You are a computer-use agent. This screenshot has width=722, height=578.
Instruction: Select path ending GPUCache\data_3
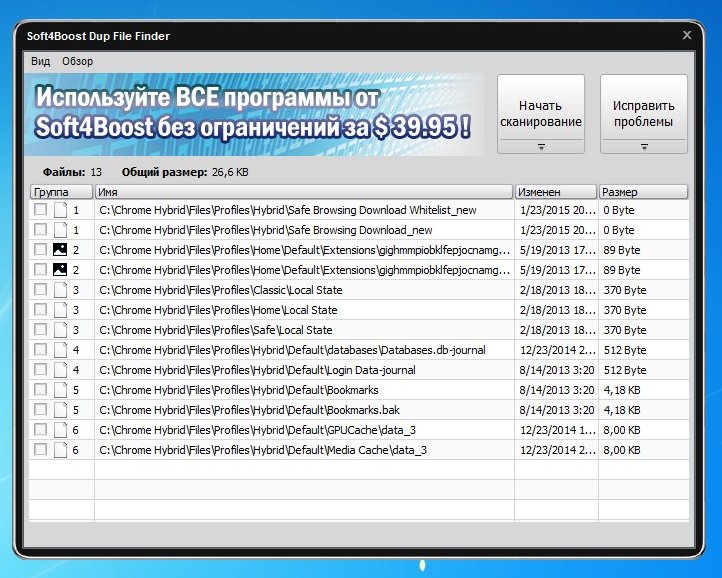(x=257, y=430)
